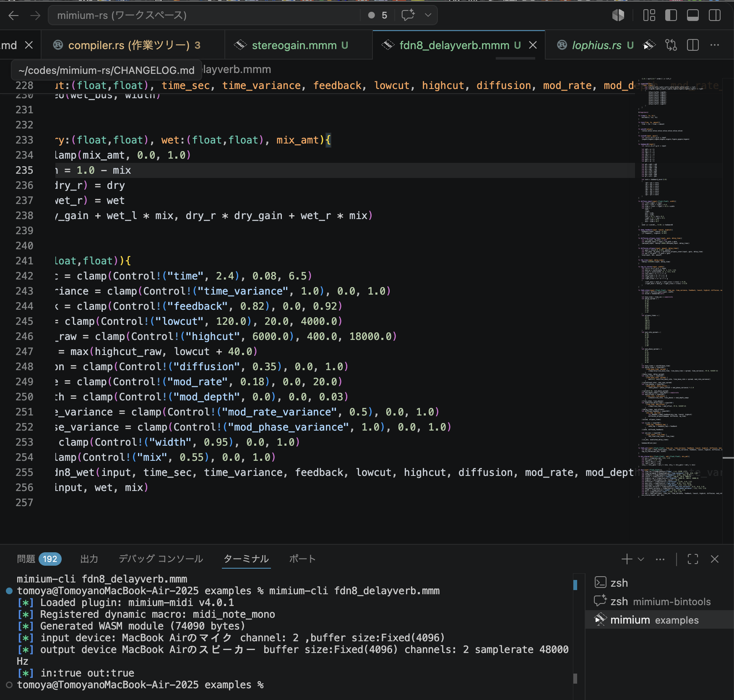
Task: Open the Ports panel tab
Action: point(302,559)
